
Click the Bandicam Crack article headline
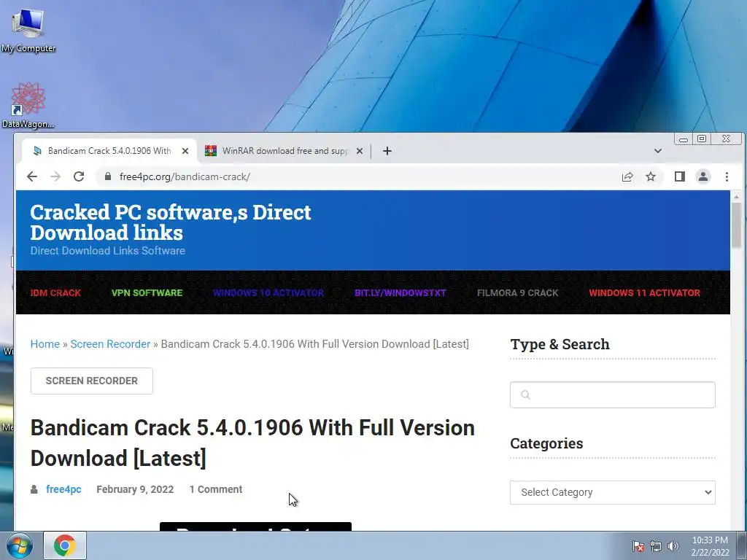click(252, 443)
